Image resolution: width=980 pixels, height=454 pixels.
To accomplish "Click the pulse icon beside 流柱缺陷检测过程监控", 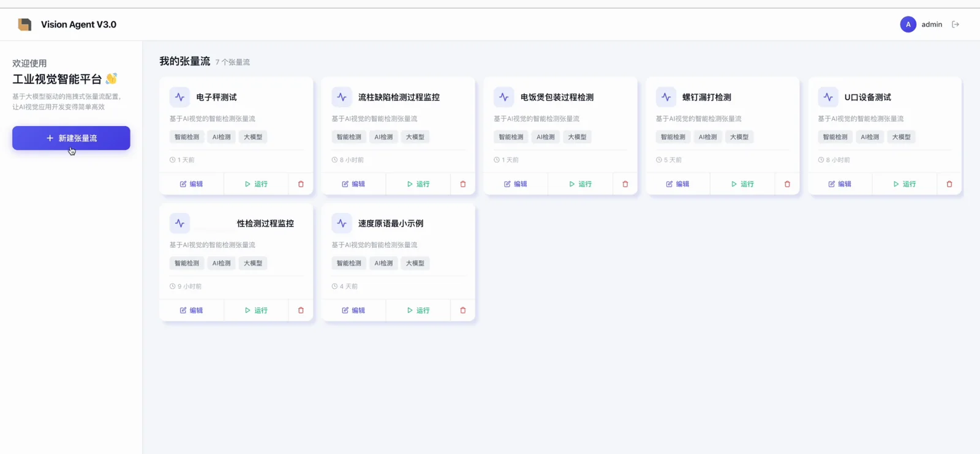I will (x=342, y=97).
